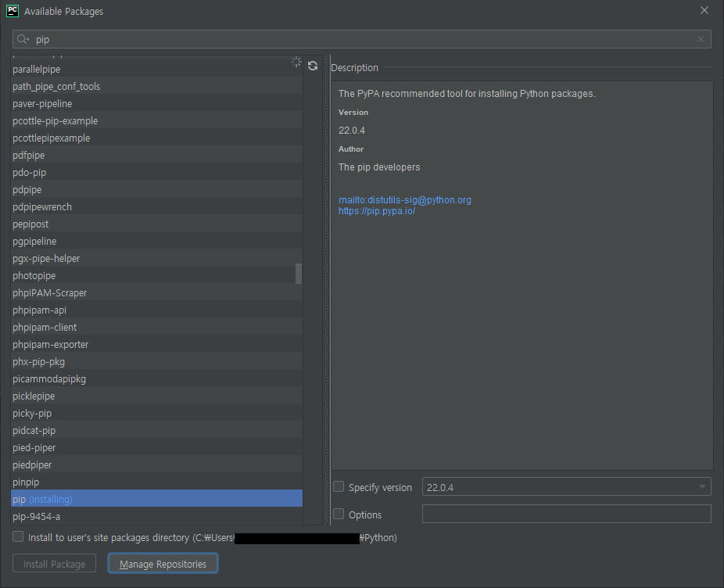Select the pcottlepipexample package
Image resolution: width=724 pixels, height=588 pixels.
coord(156,138)
